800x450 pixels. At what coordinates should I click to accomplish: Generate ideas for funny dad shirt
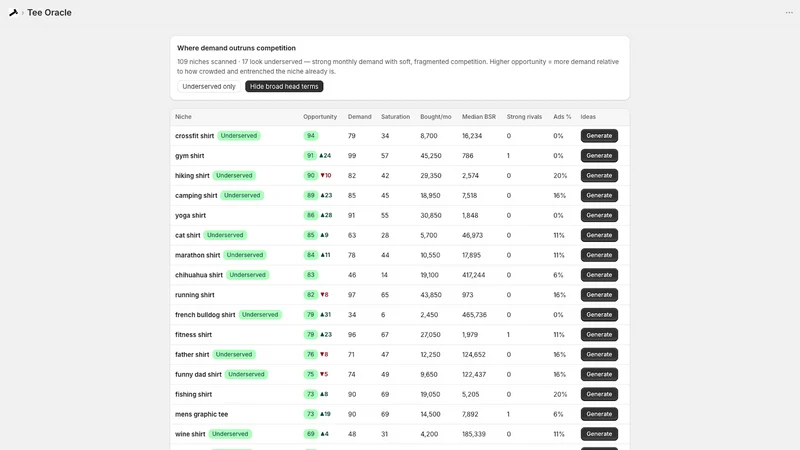tap(599, 374)
